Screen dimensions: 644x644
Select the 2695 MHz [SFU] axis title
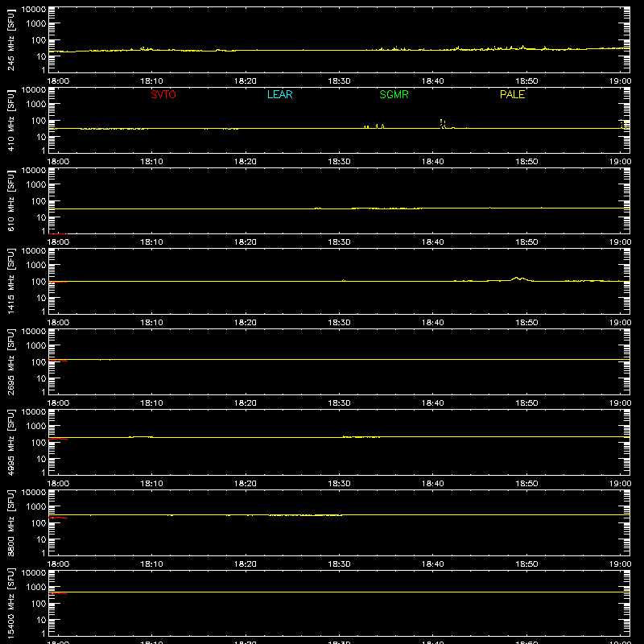(10, 361)
